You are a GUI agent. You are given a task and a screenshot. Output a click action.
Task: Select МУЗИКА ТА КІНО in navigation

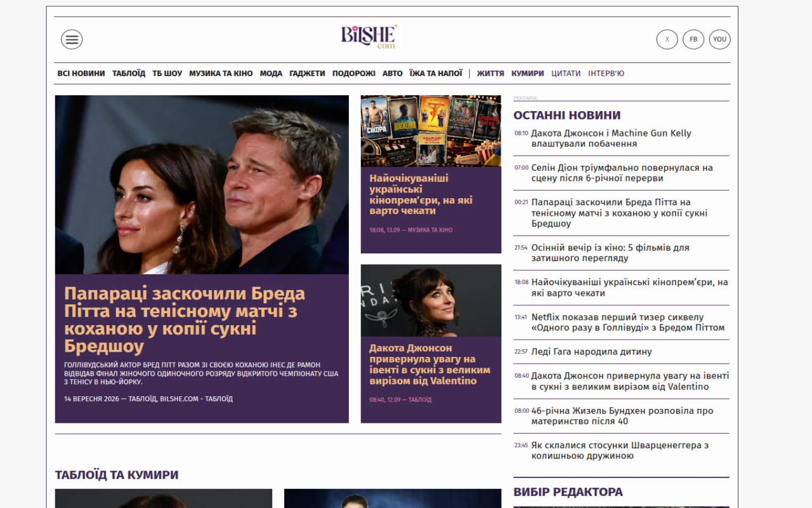pos(221,74)
